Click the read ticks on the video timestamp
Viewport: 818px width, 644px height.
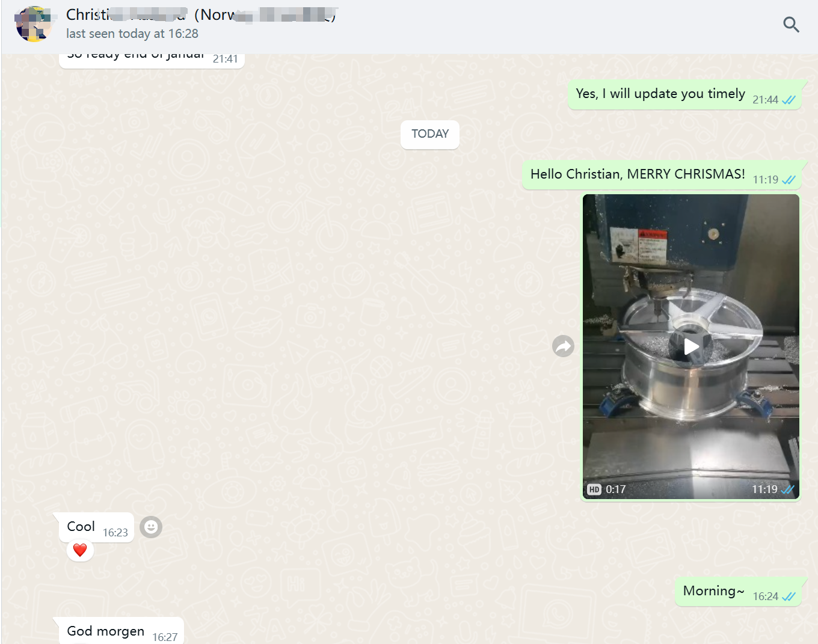[788, 489]
